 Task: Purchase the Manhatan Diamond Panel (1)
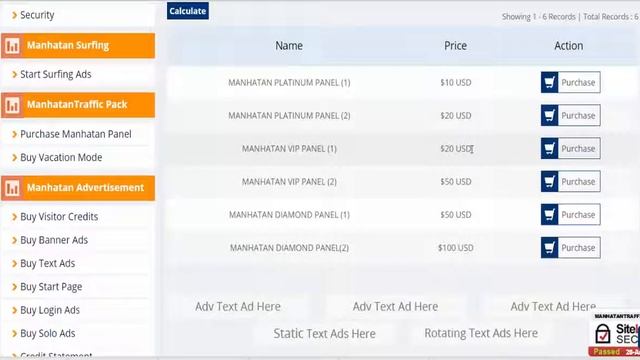tap(571, 215)
